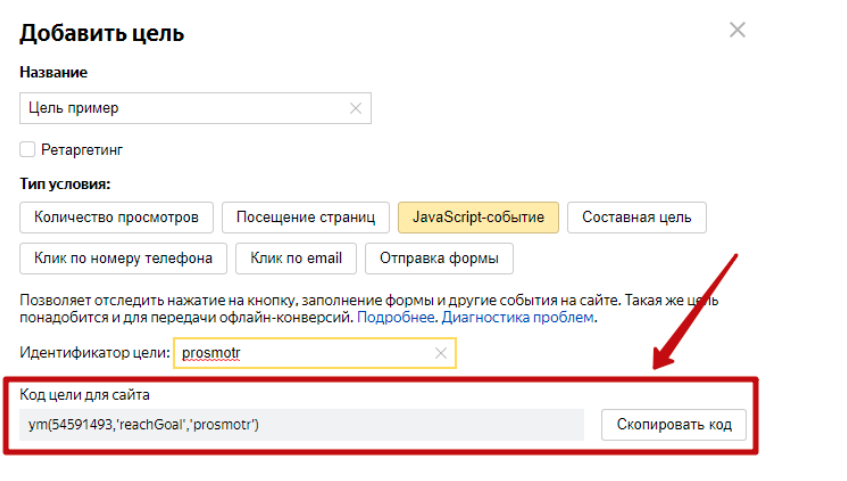
Task: Select Отправка формы condition type
Action: tap(439, 258)
